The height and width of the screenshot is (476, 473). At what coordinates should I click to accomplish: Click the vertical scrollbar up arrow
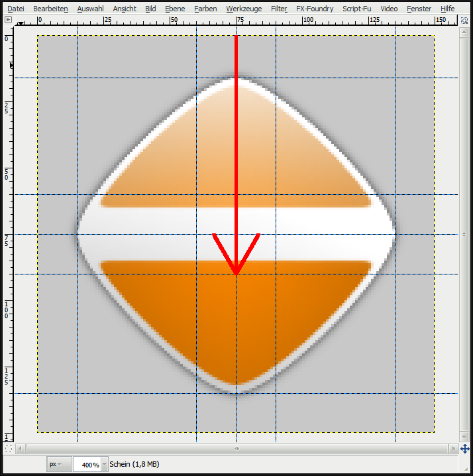pos(464,32)
